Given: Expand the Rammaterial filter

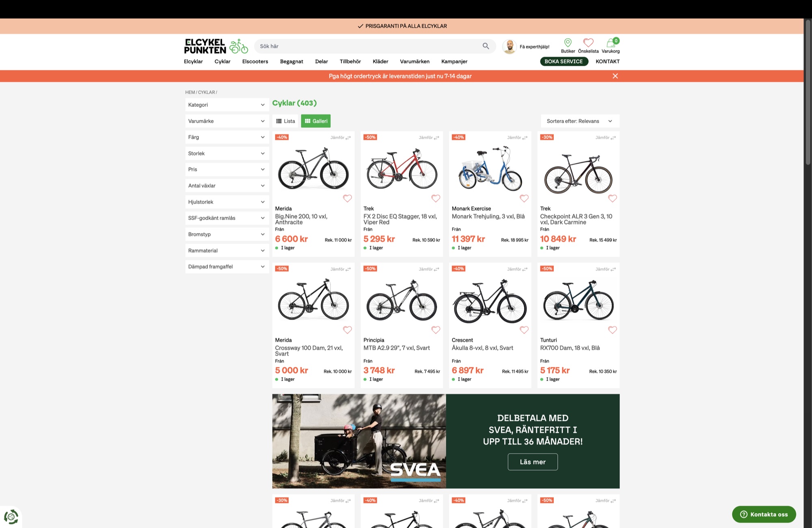Looking at the screenshot, I should coord(227,251).
